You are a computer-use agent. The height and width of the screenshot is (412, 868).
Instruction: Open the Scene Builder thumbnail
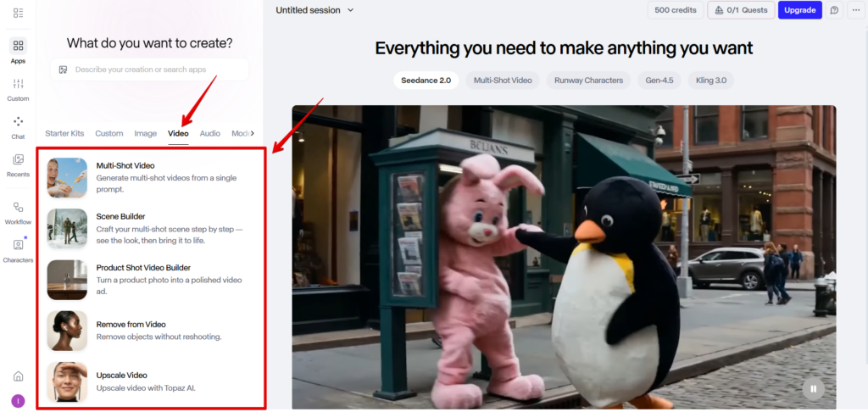(67, 229)
